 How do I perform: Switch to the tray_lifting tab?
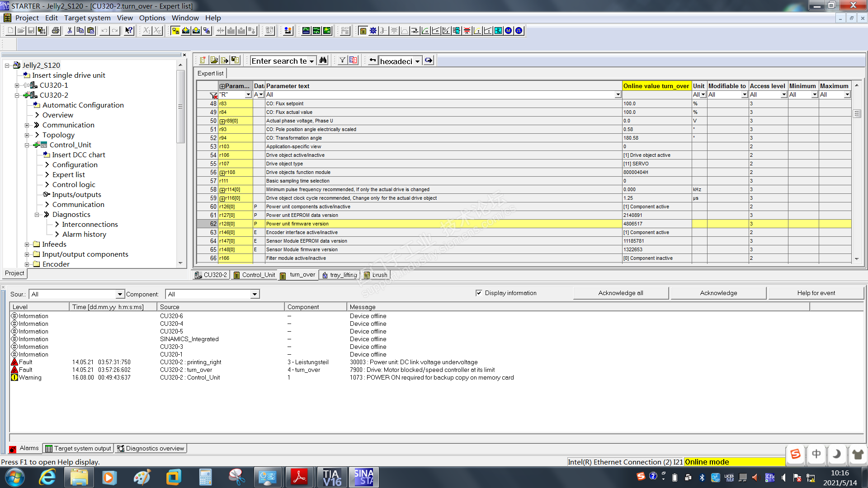(x=339, y=275)
